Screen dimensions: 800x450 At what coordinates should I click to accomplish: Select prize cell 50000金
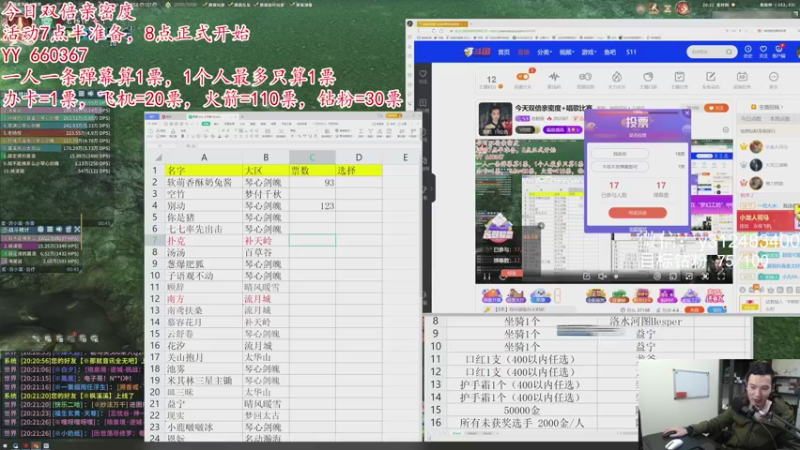tap(521, 410)
